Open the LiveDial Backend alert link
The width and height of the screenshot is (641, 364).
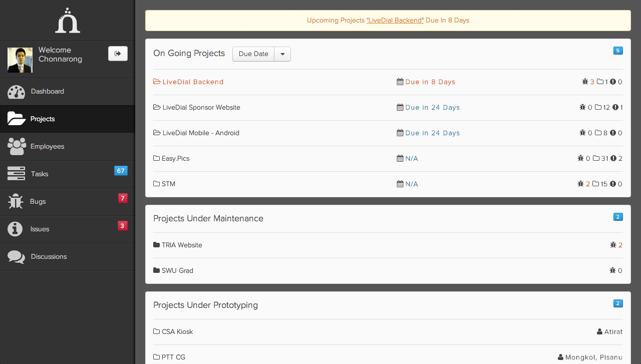coord(395,21)
